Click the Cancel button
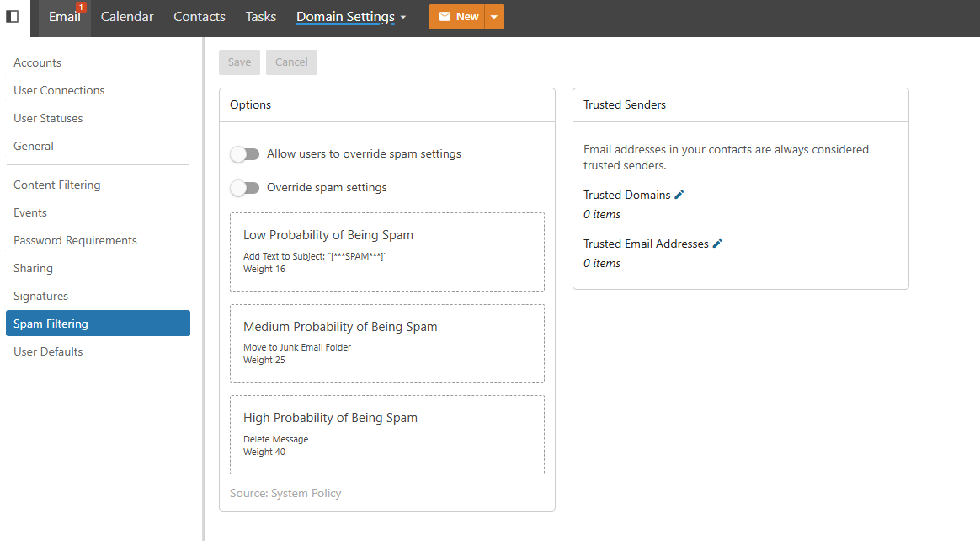The width and height of the screenshot is (980, 541). pyautogui.click(x=291, y=62)
